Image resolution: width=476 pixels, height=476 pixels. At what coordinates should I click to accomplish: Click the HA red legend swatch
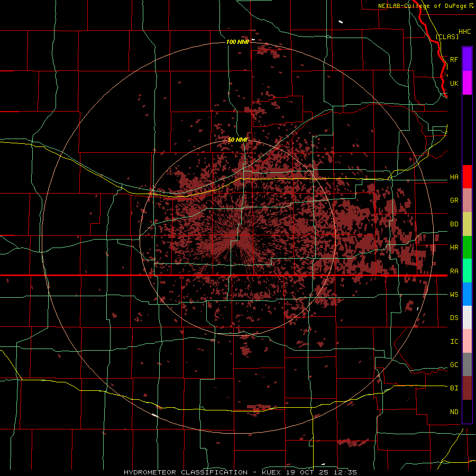[467, 177]
